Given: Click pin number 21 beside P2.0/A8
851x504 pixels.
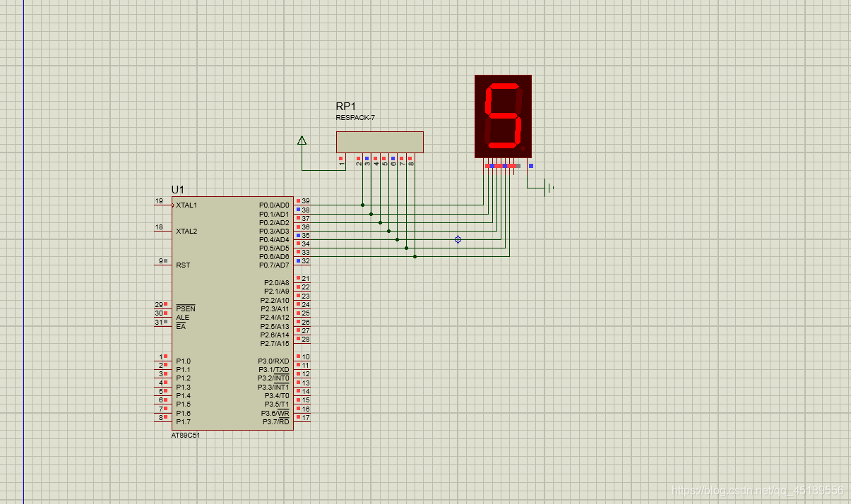Looking at the screenshot, I should tap(306, 279).
